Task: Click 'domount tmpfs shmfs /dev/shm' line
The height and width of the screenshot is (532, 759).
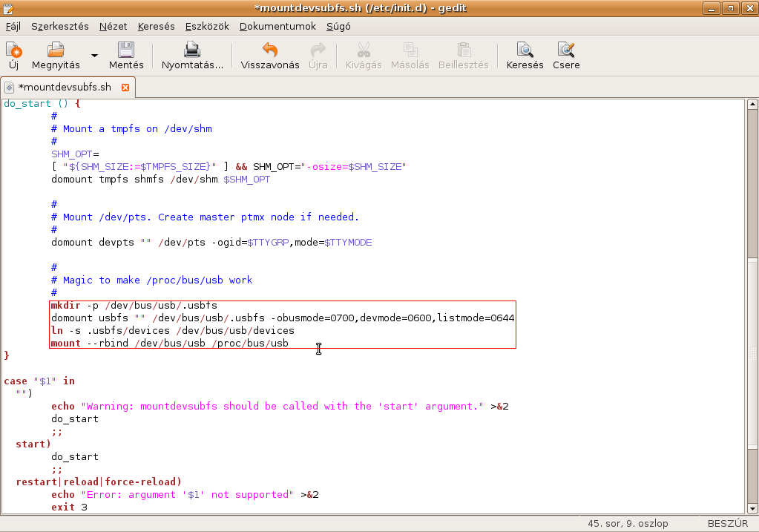Action: tap(161, 179)
